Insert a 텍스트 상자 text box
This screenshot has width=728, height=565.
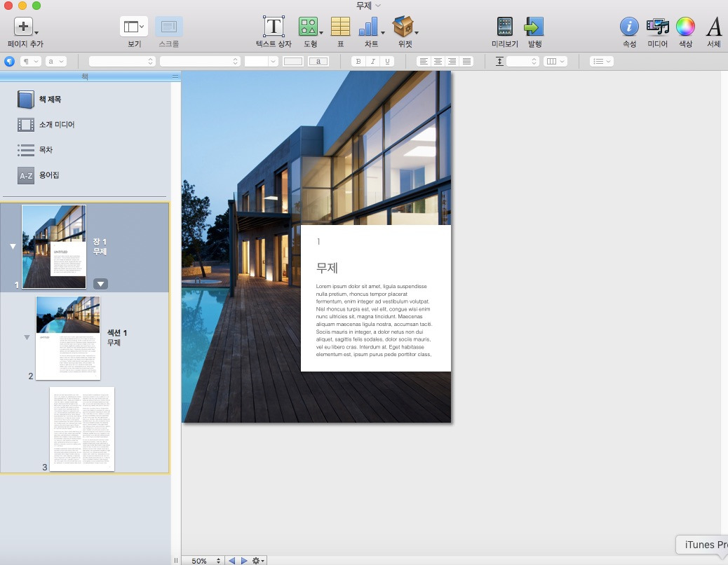pos(274,27)
